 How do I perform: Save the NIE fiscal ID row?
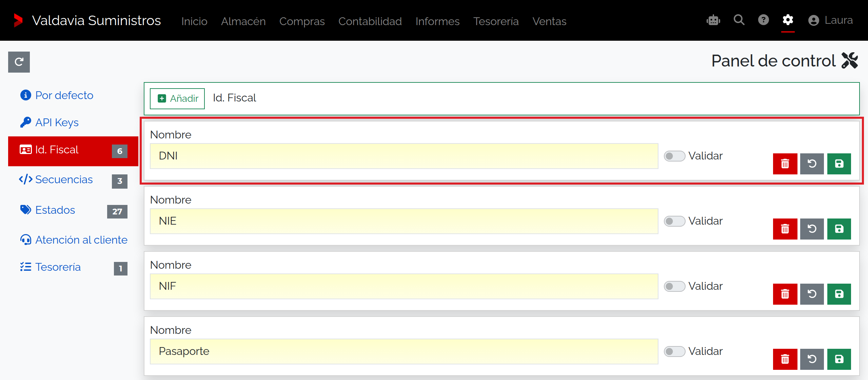[x=839, y=229]
